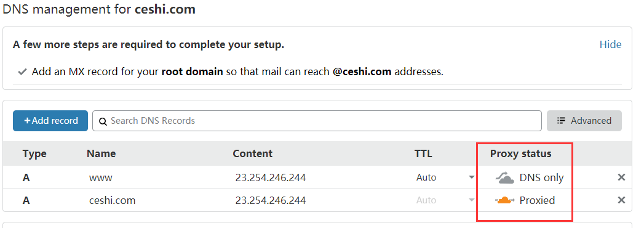Sort by the Content column header

pos(253,154)
